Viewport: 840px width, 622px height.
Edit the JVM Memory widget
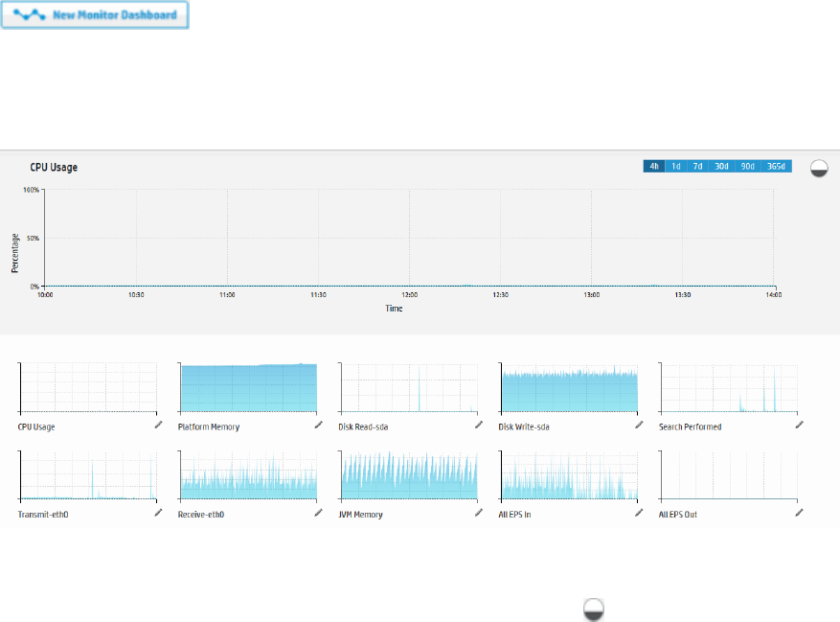click(479, 513)
